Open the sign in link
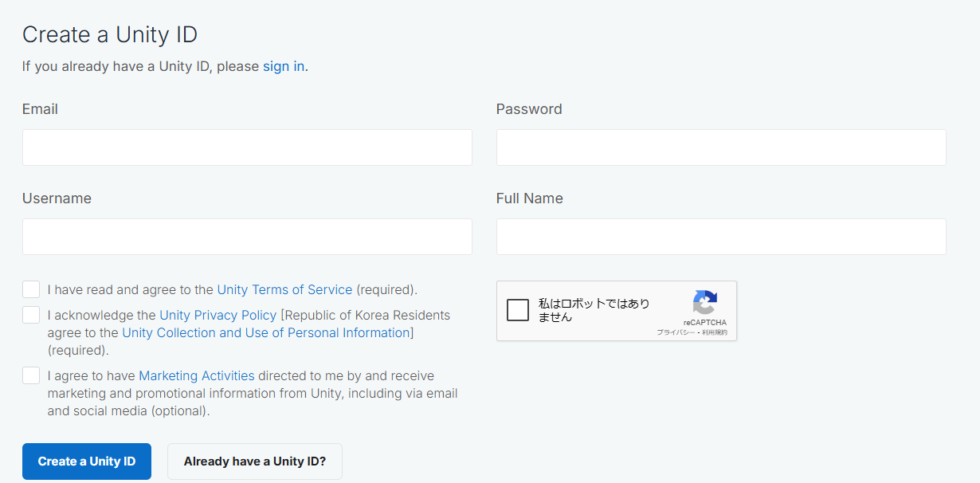The height and width of the screenshot is (483, 980). pyautogui.click(x=284, y=66)
